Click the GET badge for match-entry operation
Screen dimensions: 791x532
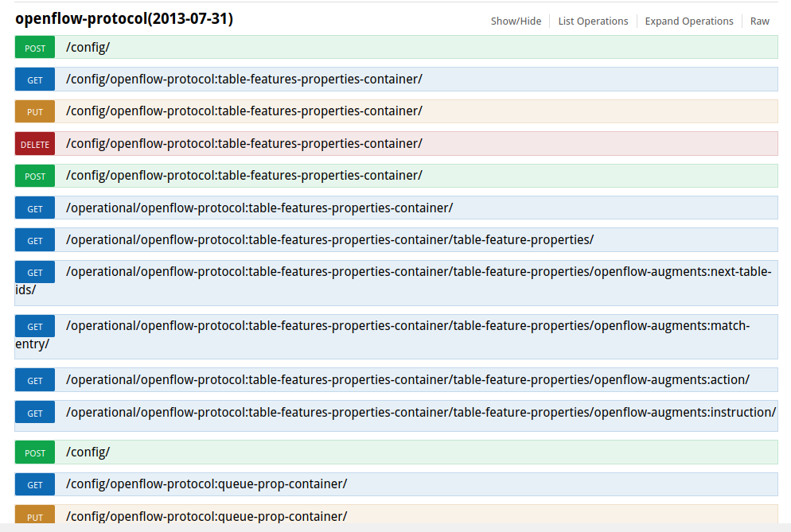click(x=35, y=326)
